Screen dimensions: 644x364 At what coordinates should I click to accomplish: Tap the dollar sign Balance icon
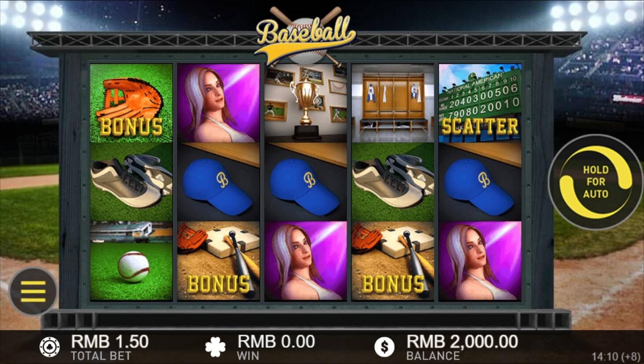coord(385,347)
